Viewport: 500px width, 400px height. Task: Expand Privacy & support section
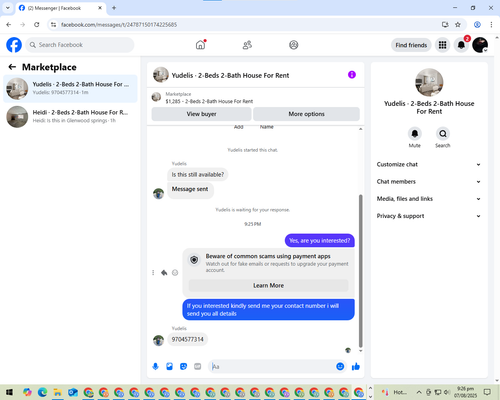(429, 216)
